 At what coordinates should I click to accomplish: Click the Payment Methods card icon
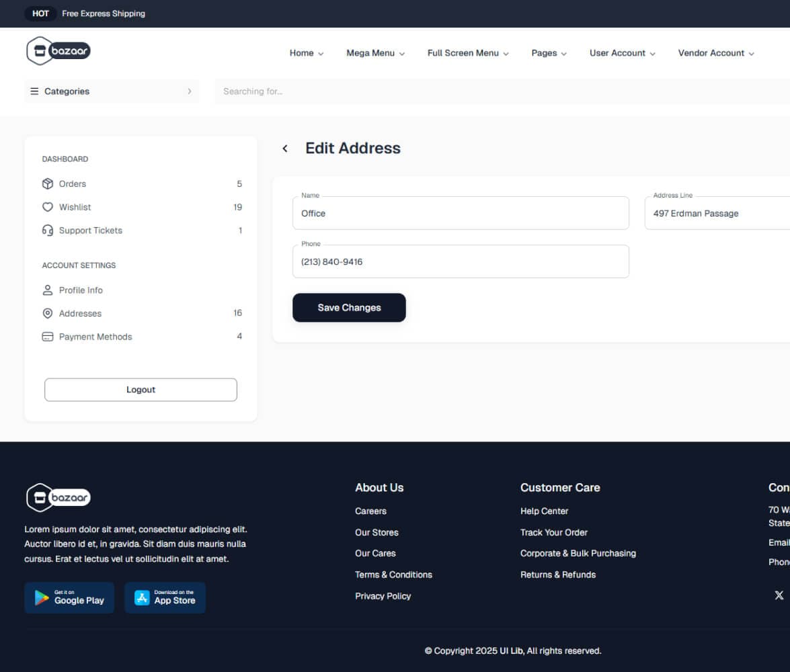[48, 336]
